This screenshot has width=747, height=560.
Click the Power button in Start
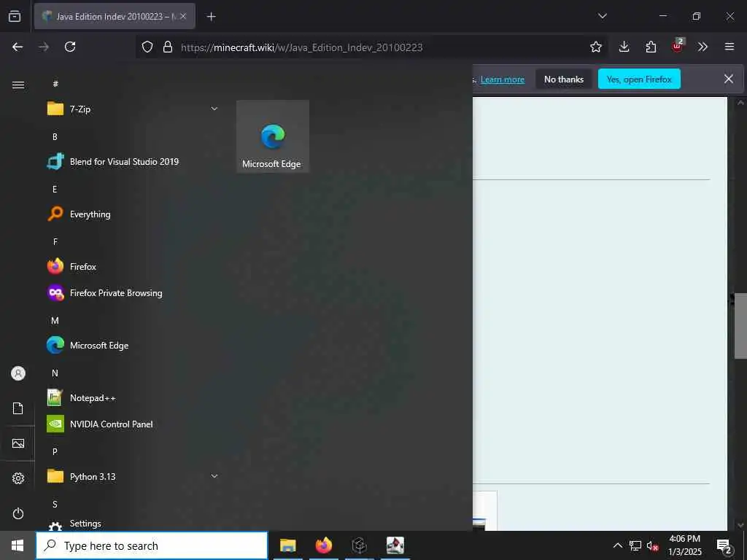coord(18,513)
